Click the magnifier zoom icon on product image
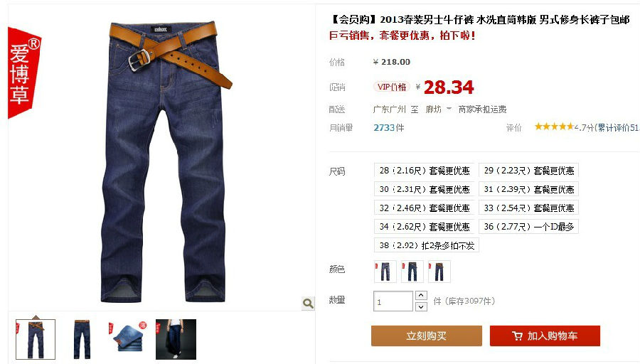 (x=308, y=303)
